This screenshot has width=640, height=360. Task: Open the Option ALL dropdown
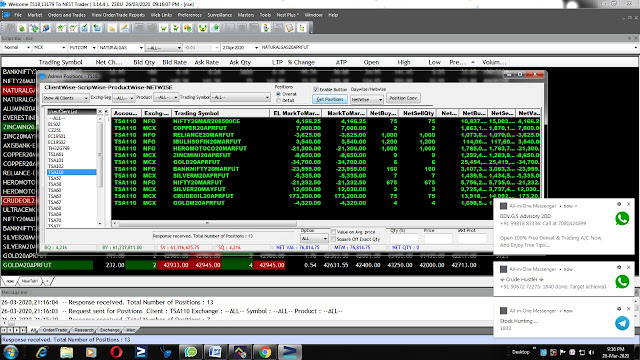point(314,238)
